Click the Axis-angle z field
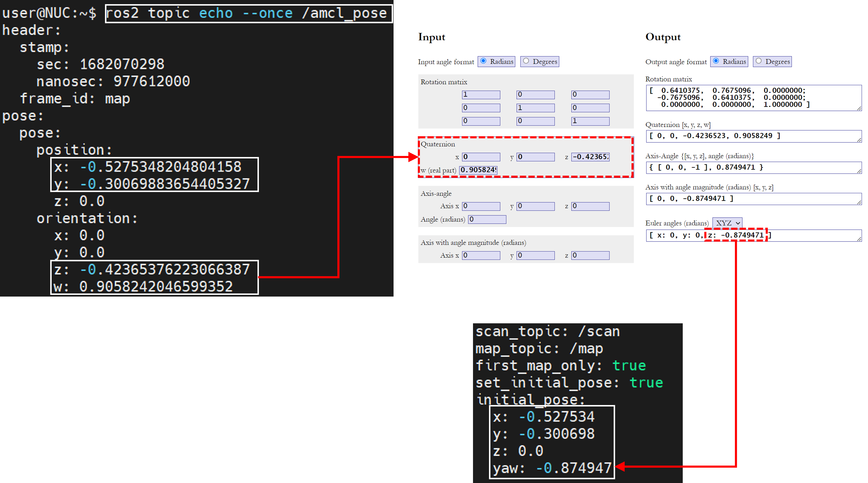This screenshot has height=483, width=868. [x=590, y=206]
